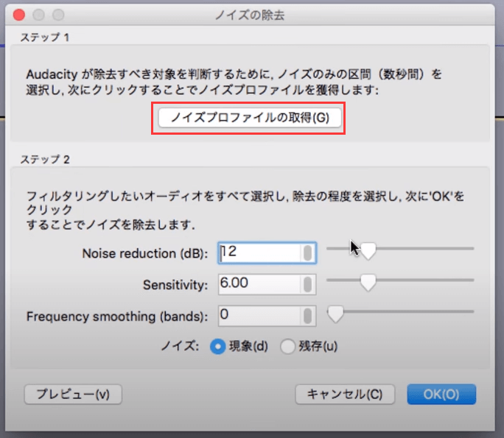The width and height of the screenshot is (504, 438).
Task: Click the Sensitivity: label
Action: point(175,285)
